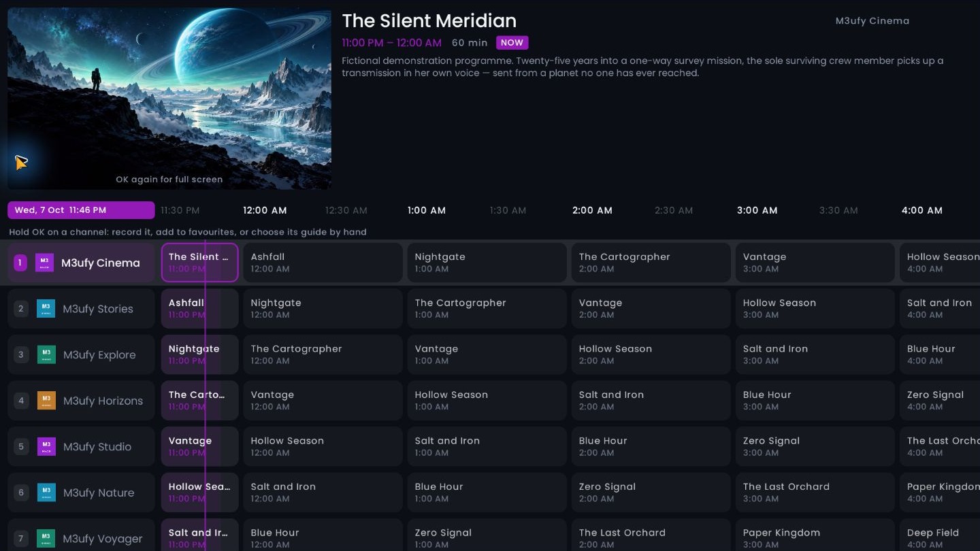Select Ashfall 11:00 PM on M3ufy Stories
980x551 pixels.
[199, 309]
